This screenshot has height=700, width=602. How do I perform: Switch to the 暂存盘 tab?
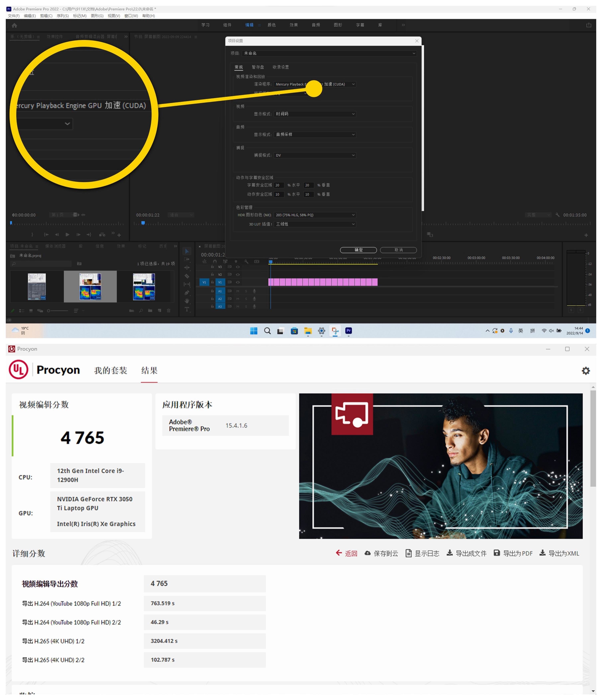pos(258,67)
